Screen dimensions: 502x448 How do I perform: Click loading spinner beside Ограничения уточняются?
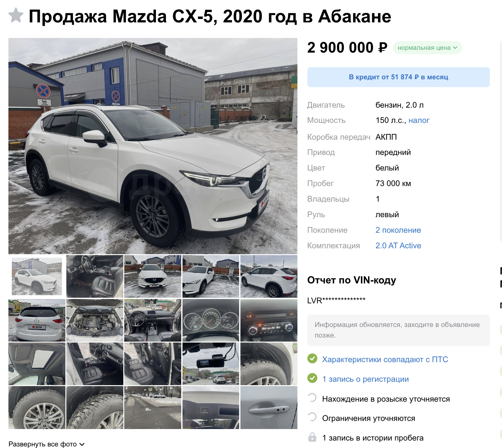312,417
